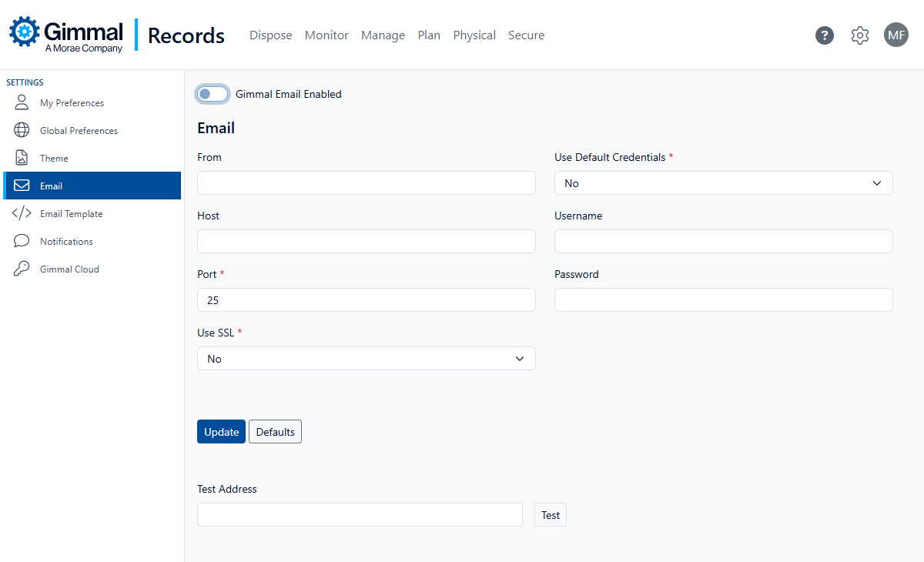This screenshot has width=924, height=562.
Task: Expand the Use SSL dropdown
Action: click(366, 359)
